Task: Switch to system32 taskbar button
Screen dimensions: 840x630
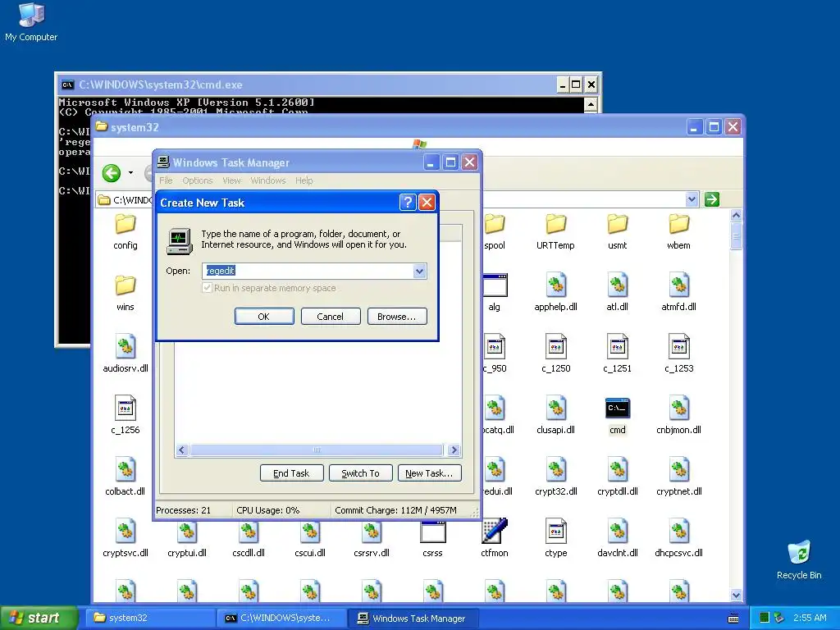Action: click(x=149, y=618)
